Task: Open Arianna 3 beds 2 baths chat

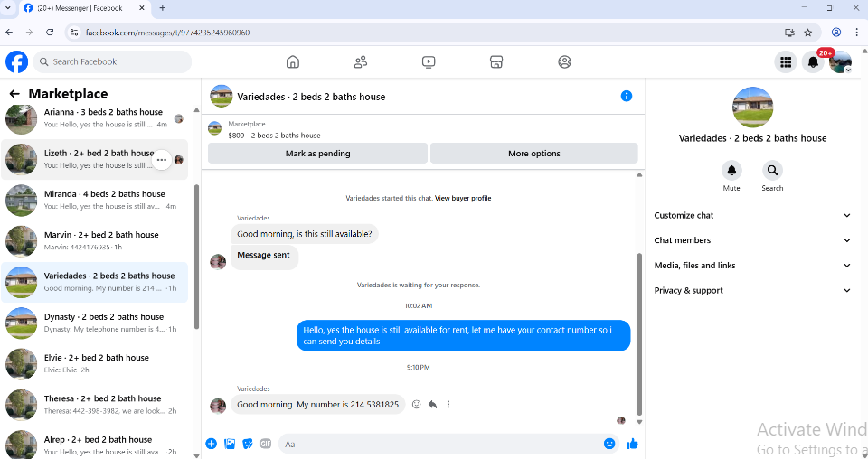Action: 95,118
